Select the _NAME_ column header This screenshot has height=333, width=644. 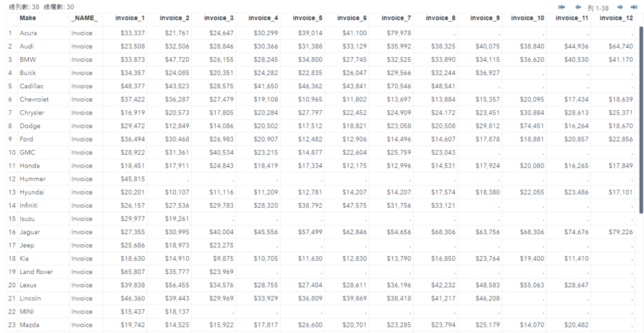(x=84, y=18)
